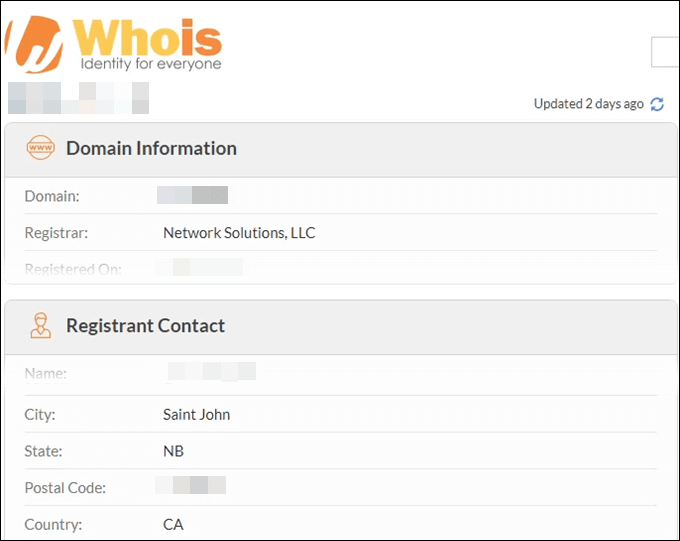Click the Postal Code field label
This screenshot has height=541, width=680.
tap(65, 488)
